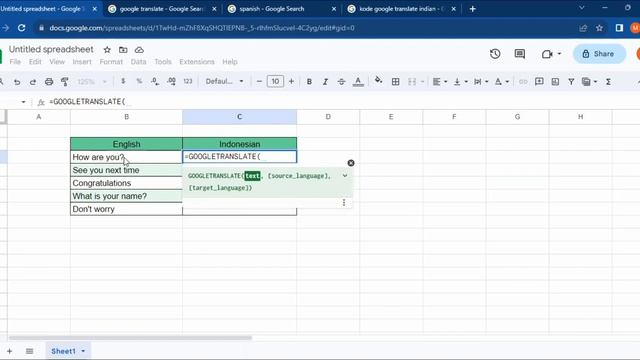Image resolution: width=640 pixels, height=360 pixels.
Task: Open the all sheets list icon
Action: tap(29, 351)
